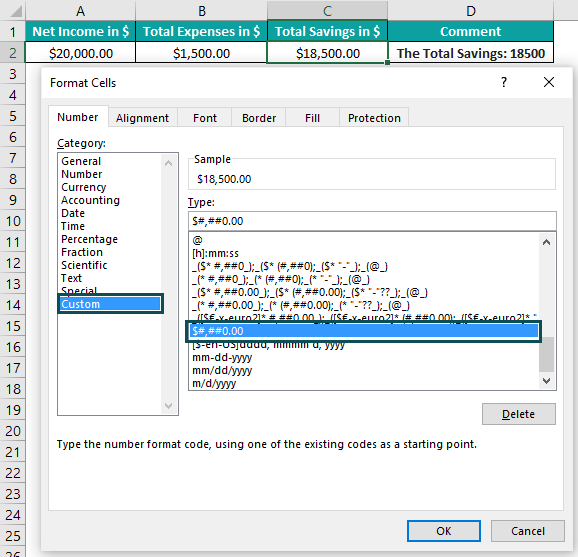Viewport: 578px width, 557px height.
Task: Choose the Accounting category
Action: coord(90,200)
